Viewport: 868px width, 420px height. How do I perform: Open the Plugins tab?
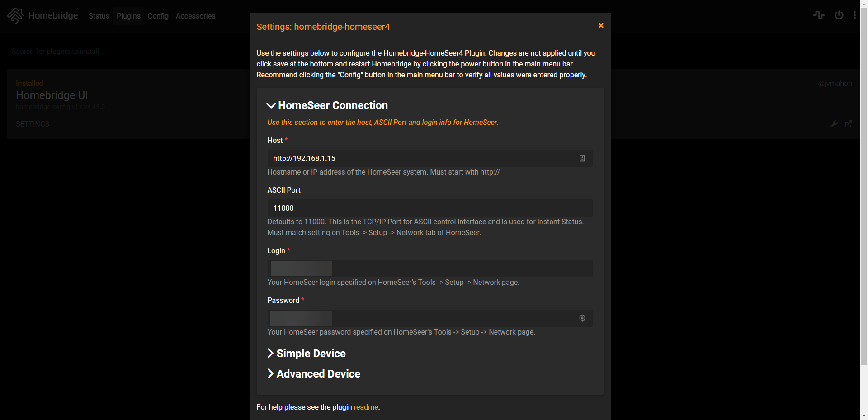point(128,16)
